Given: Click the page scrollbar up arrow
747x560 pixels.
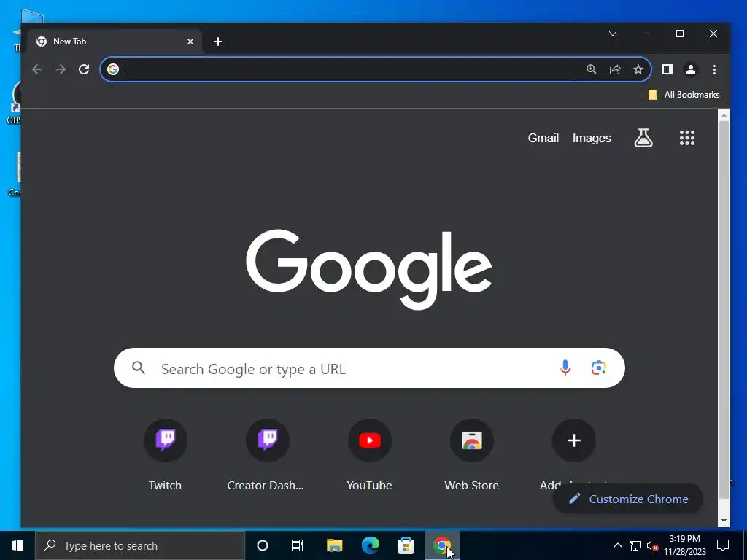Looking at the screenshot, I should point(724,114).
